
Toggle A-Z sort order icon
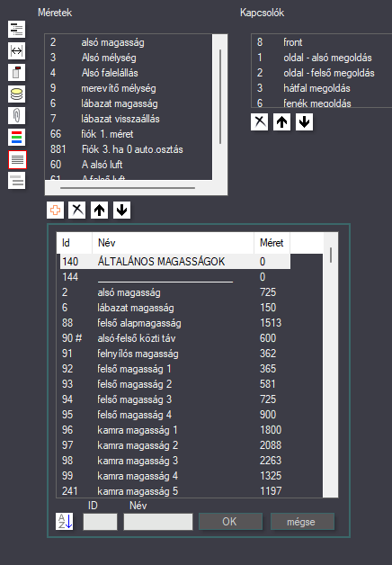65,521
